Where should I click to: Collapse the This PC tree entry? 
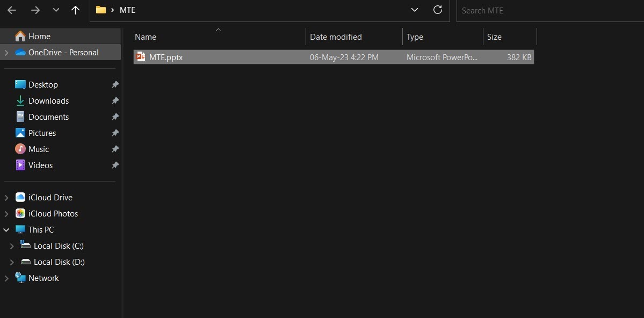[6, 229]
